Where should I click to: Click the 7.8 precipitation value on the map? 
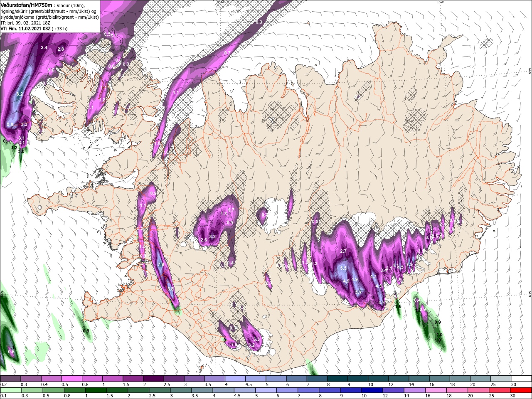coord(161,264)
